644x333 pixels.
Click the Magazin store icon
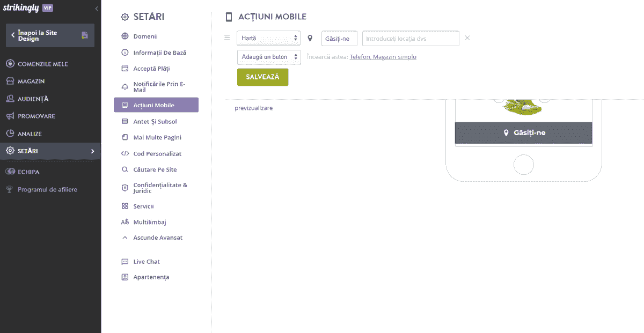10,82
